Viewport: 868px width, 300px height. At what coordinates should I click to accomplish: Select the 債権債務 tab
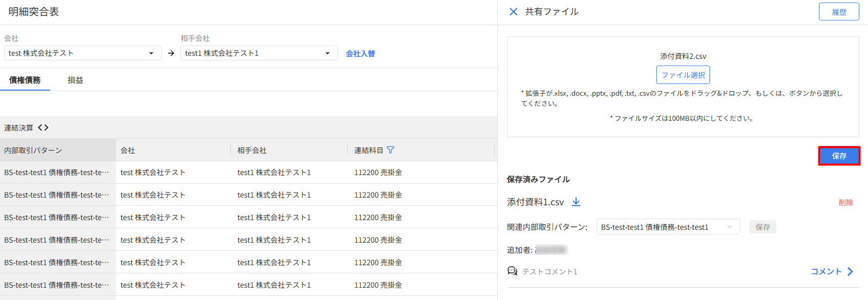click(25, 80)
